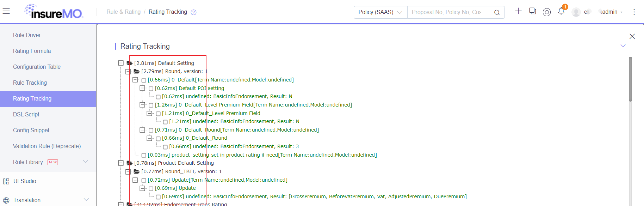Select row with Result: [GrossPremium, BeforeVatPremium
The height and width of the screenshot is (206, 644).
[x=314, y=196]
